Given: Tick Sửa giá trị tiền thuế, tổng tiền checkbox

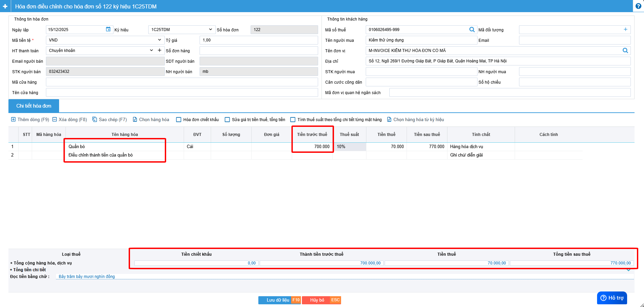Looking at the screenshot, I should click(228, 120).
